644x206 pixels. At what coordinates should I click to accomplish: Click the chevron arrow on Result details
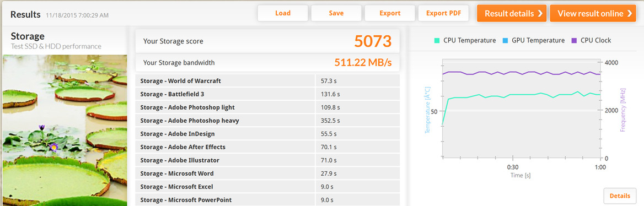pyautogui.click(x=540, y=14)
